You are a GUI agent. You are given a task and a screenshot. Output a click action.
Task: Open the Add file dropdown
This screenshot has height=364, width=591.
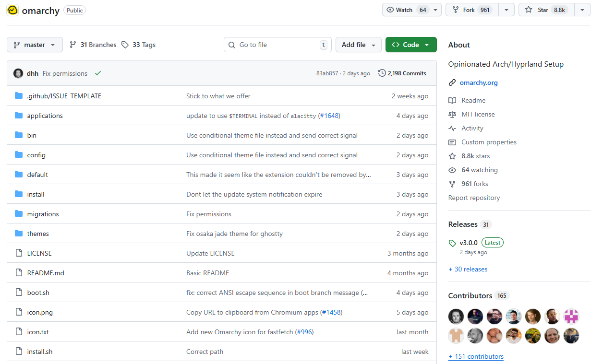pyautogui.click(x=359, y=45)
